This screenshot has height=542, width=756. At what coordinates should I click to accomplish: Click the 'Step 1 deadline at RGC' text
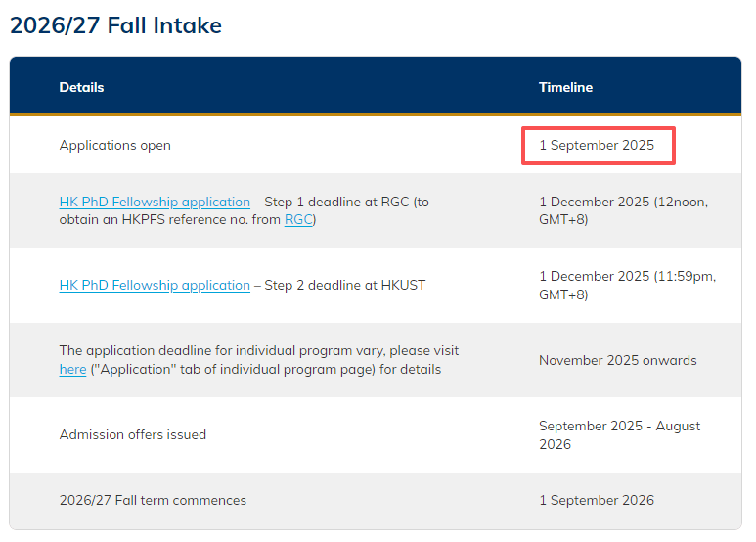coord(335,202)
